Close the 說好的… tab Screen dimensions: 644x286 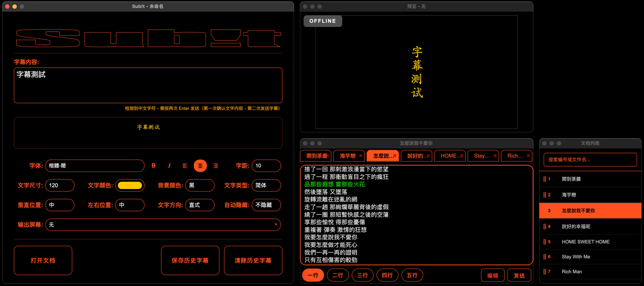click(428, 156)
